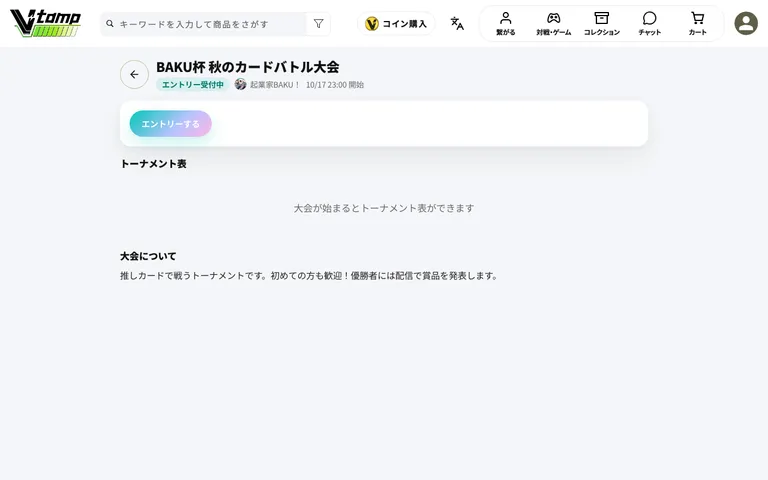Click the エントリーする button
The width and height of the screenshot is (768, 480).
(x=170, y=123)
